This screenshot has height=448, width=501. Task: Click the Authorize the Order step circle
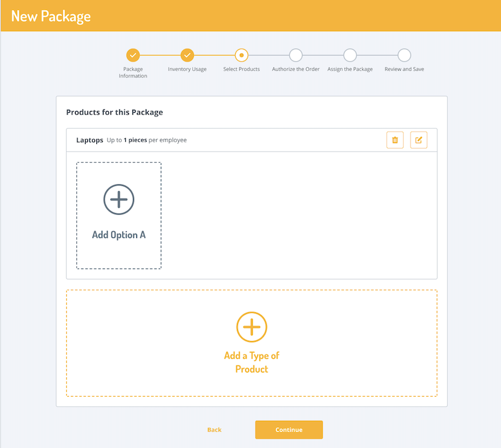coord(295,55)
